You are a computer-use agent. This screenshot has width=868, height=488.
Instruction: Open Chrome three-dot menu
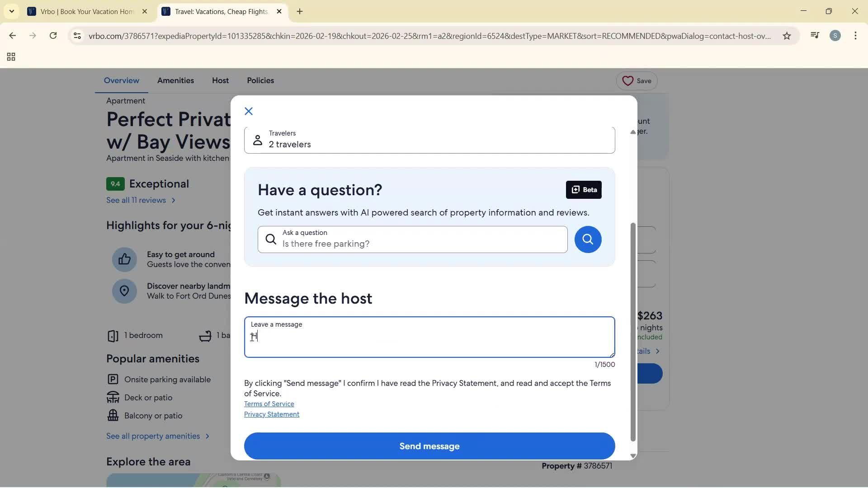click(x=855, y=36)
